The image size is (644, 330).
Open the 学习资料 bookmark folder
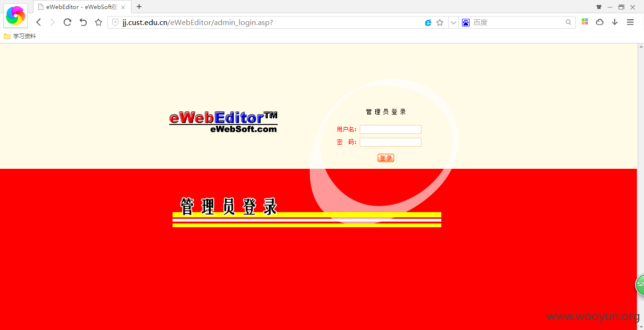(x=20, y=36)
